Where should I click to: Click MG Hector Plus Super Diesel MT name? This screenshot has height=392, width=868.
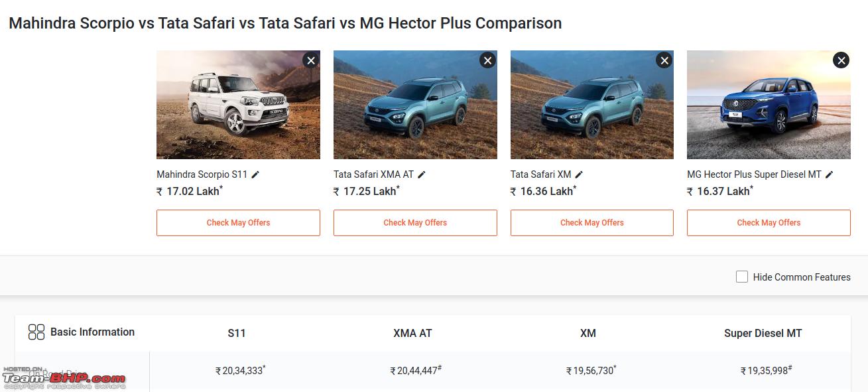[x=754, y=174]
